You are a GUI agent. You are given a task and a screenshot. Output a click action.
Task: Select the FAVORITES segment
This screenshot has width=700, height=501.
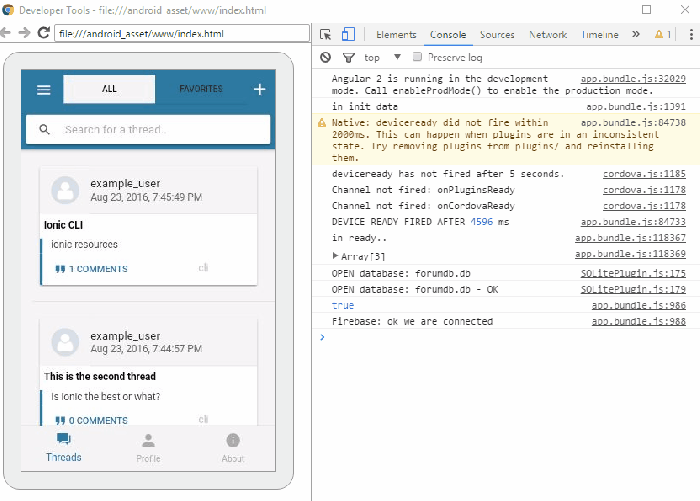(201, 89)
